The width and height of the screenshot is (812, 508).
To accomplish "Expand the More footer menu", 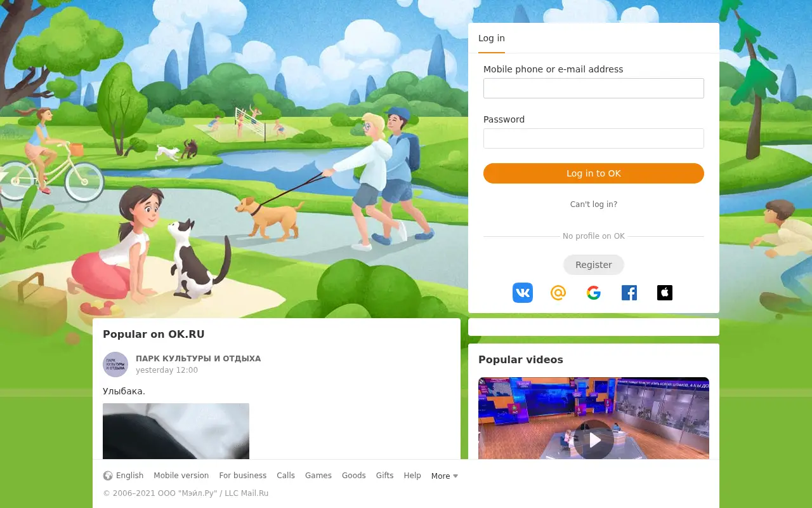I will pos(444,476).
